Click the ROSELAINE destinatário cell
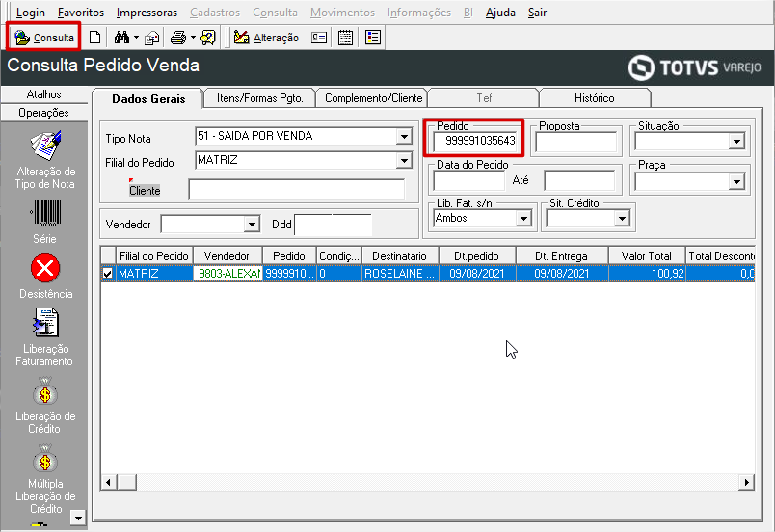 coord(400,273)
